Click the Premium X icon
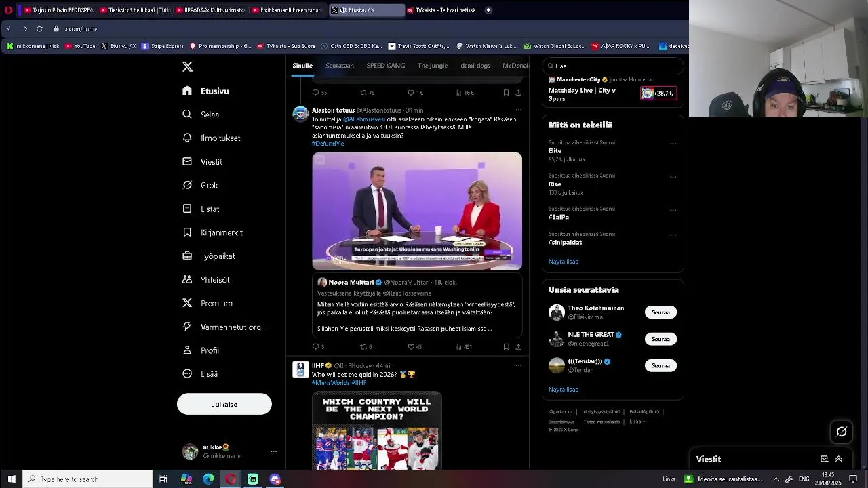This screenshot has height=488, width=868. 187,303
